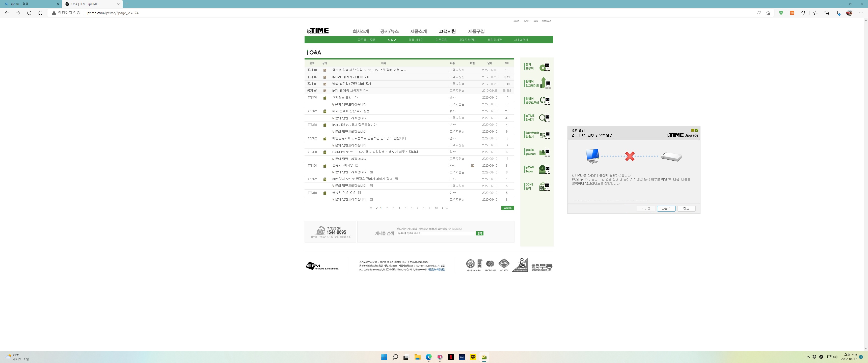Viewport: 868px width, 363px height.
Task: Click the 다음 button in upgrade dialog
Action: [666, 208]
